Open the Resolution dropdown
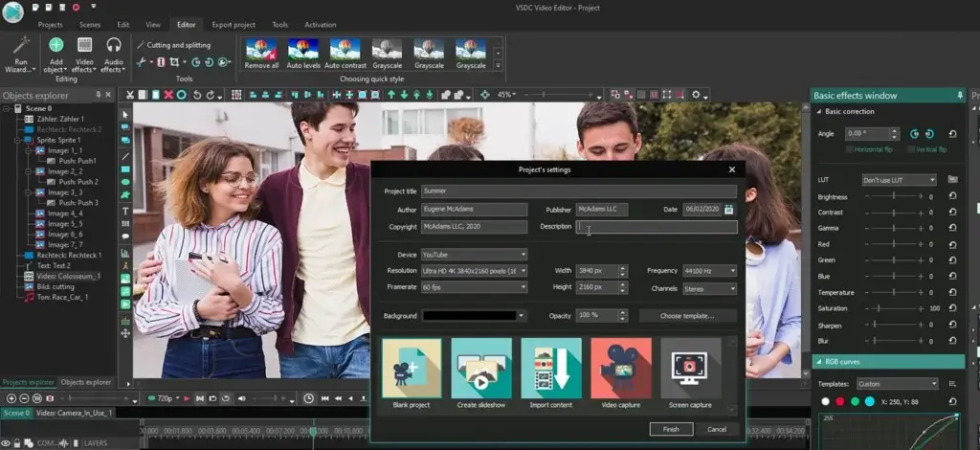Viewport: 980px width, 450px height. [x=474, y=271]
